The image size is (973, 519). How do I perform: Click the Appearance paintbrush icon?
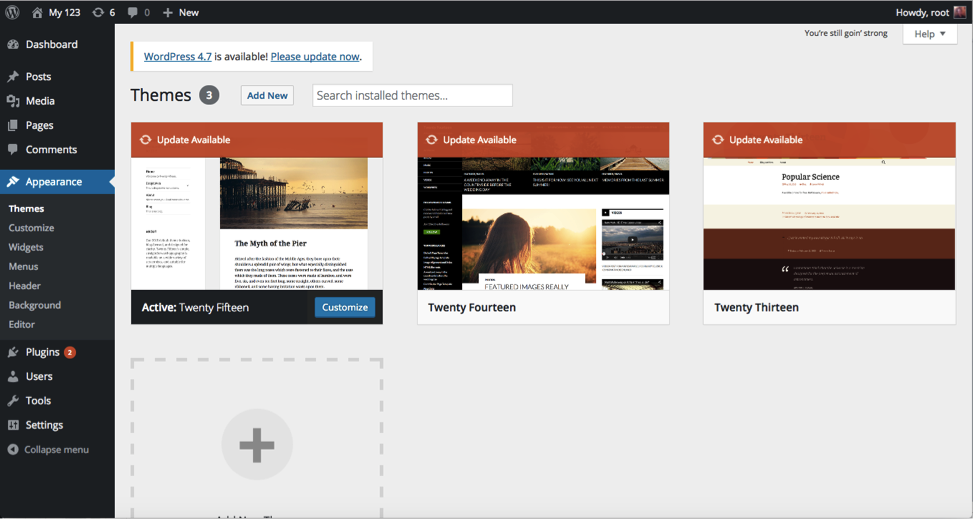pos(13,182)
